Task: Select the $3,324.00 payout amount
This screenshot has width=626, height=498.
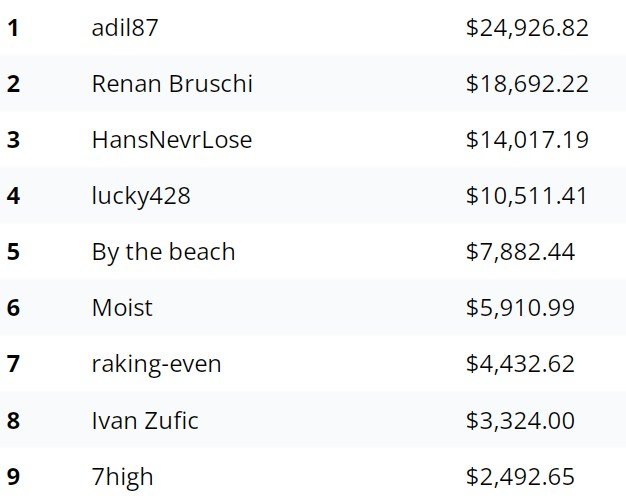Action: point(520,420)
